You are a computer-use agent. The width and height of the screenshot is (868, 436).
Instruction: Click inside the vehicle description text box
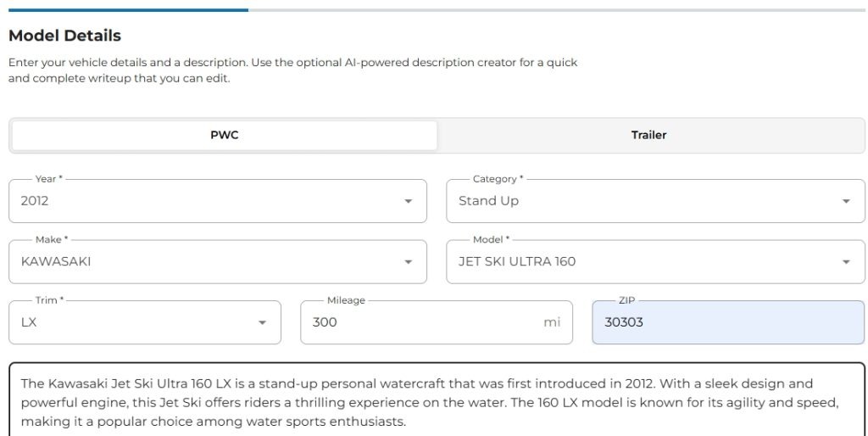pos(437,402)
